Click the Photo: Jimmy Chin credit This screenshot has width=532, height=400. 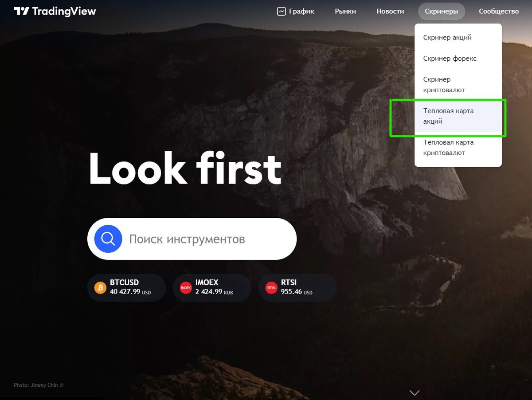pos(39,385)
